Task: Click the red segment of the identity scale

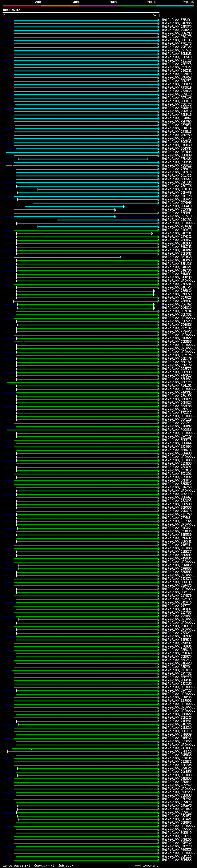Action: [x=22, y=6]
